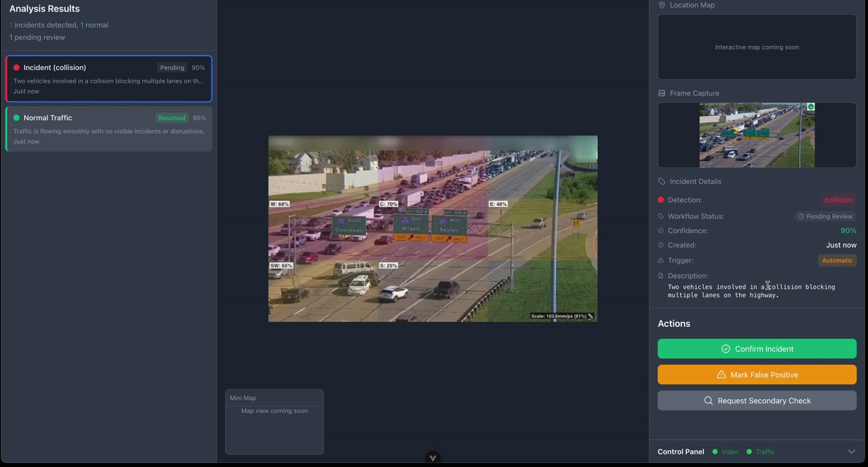Click the Automatic trigger badge
868x467 pixels.
[x=837, y=260]
